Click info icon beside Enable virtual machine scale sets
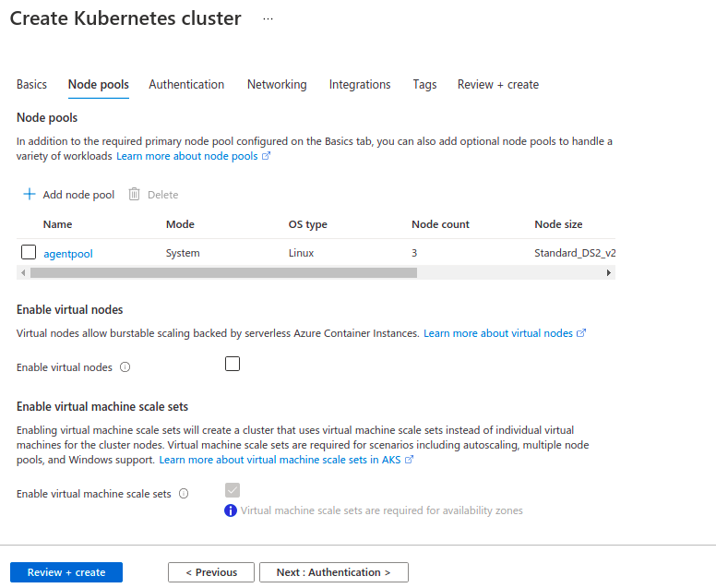Screen dimensions: 716x588 tap(184, 494)
